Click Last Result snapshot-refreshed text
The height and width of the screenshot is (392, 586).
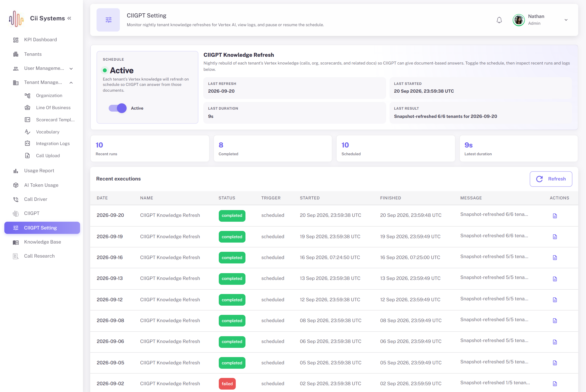[x=445, y=116]
